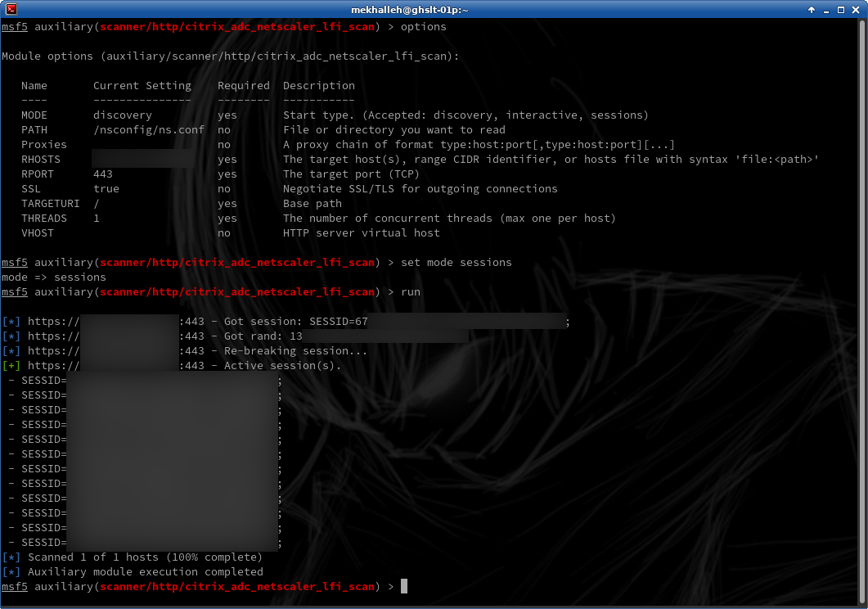
Task: Click the Proxies option name
Action: 43,145
